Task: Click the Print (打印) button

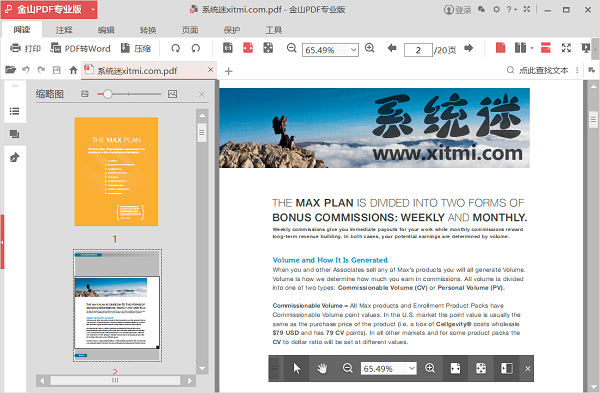Action: point(25,49)
